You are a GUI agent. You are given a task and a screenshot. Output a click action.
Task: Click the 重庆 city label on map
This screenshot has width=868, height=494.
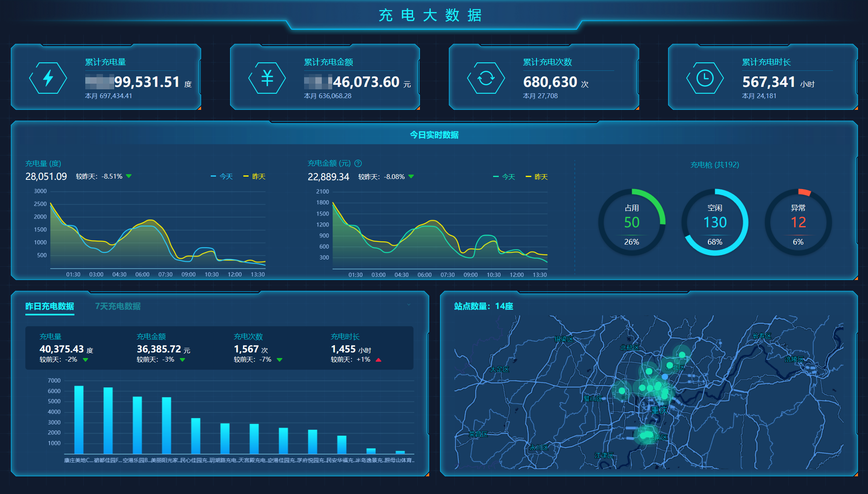click(x=660, y=410)
